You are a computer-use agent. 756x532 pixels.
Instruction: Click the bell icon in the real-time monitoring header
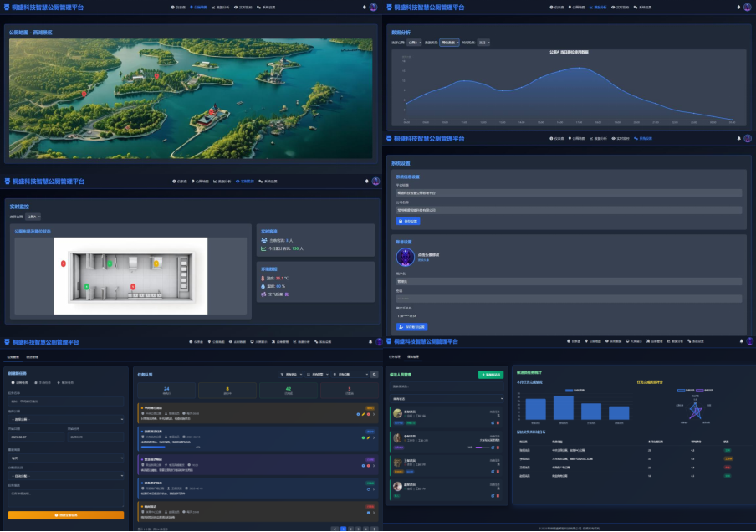[x=367, y=182]
